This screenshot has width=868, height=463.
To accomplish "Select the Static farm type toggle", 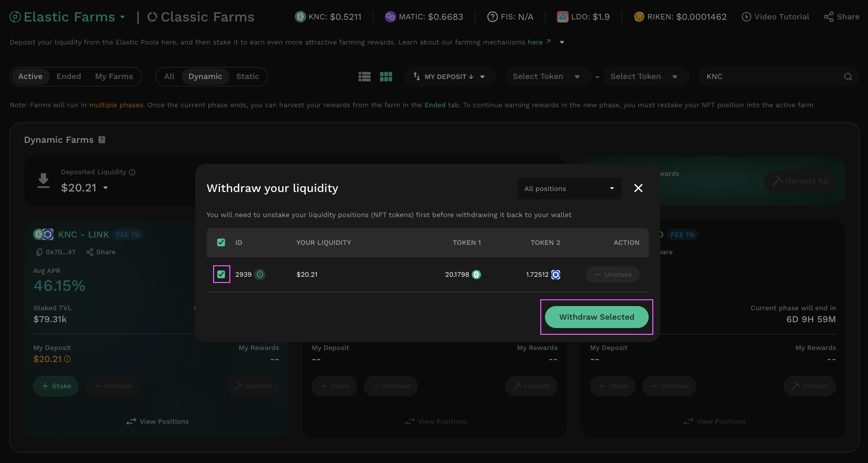I will click(247, 76).
